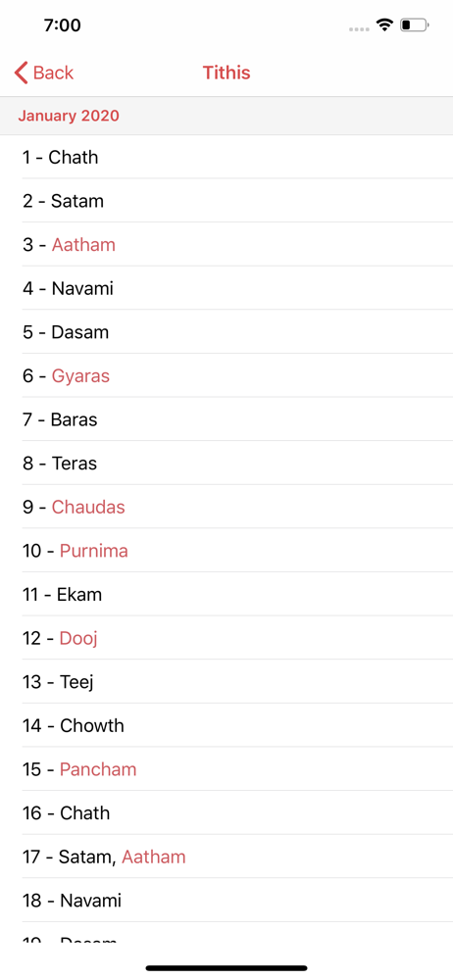
Task: Go back using the Back button
Action: (x=44, y=73)
